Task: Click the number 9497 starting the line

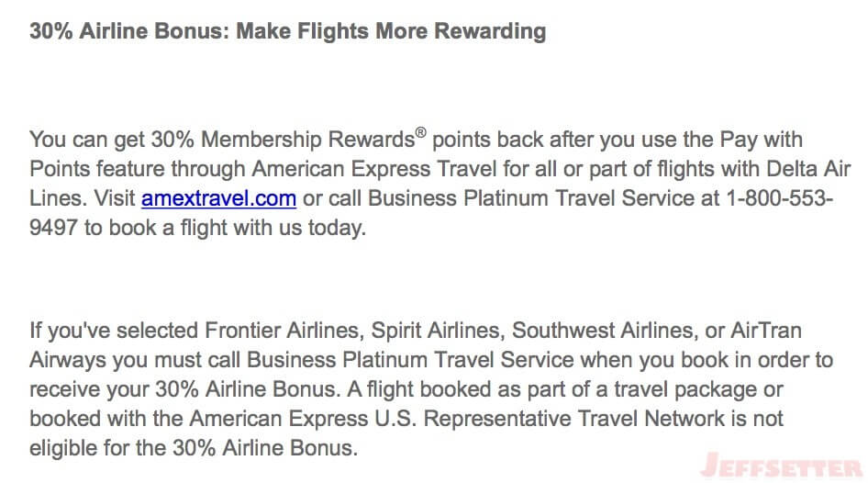Action: (x=53, y=228)
